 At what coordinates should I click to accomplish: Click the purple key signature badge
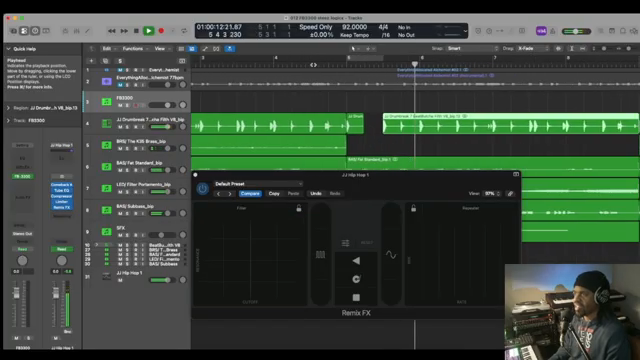point(541,31)
